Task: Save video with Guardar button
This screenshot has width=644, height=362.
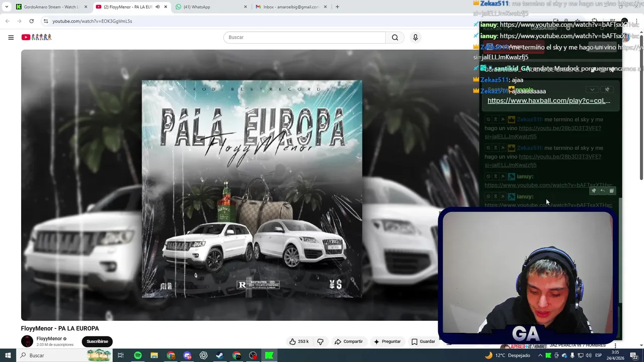Action: point(423,341)
